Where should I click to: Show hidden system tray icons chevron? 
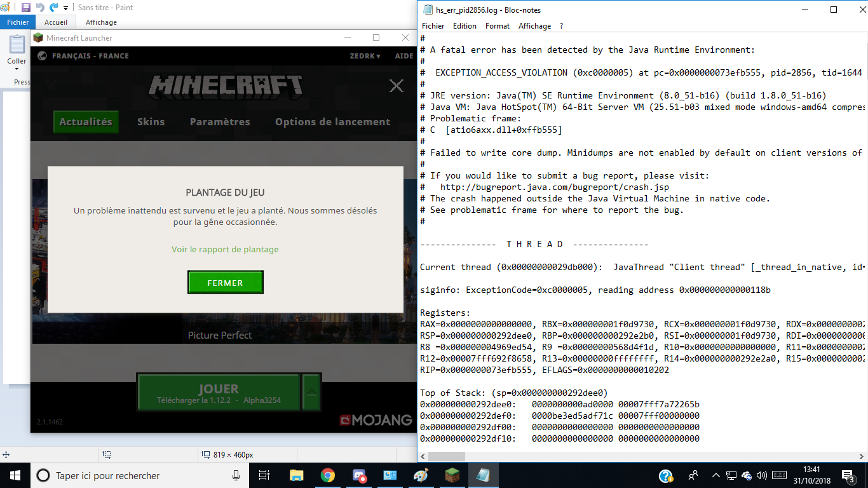(716, 475)
